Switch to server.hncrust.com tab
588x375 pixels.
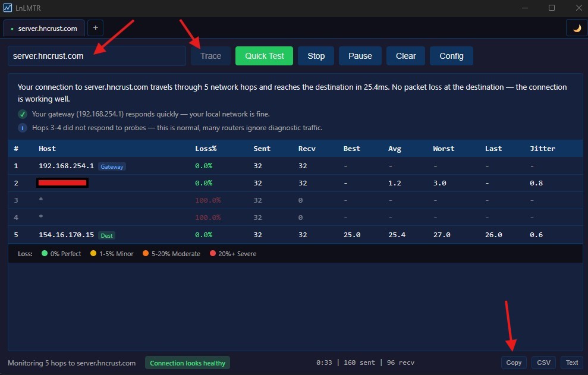(x=44, y=29)
